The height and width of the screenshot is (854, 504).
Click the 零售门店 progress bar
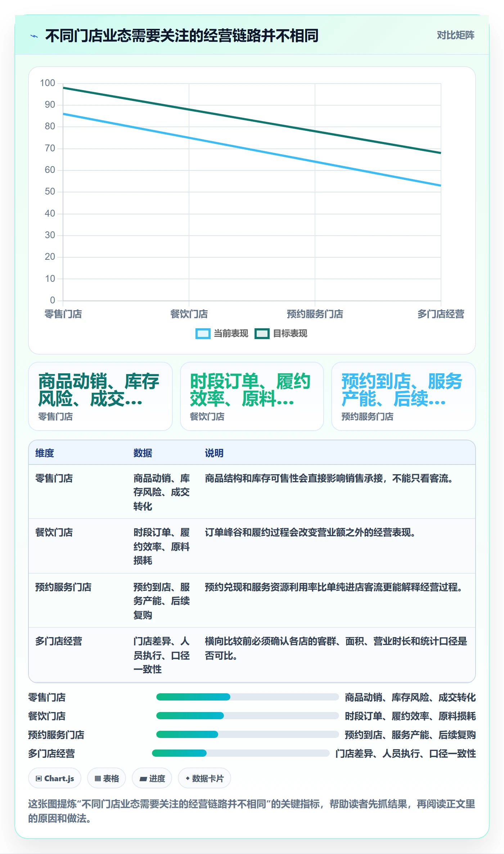[x=247, y=697]
